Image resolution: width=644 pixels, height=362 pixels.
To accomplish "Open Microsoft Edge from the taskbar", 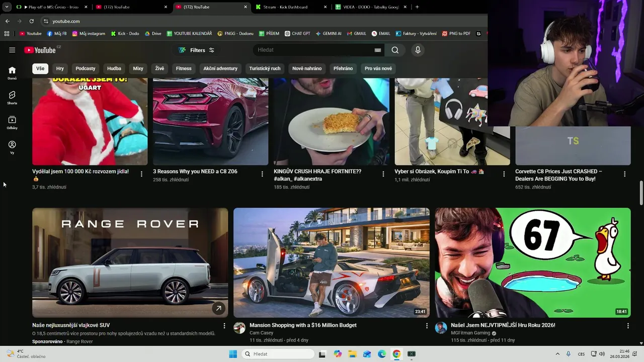I will click(382, 354).
